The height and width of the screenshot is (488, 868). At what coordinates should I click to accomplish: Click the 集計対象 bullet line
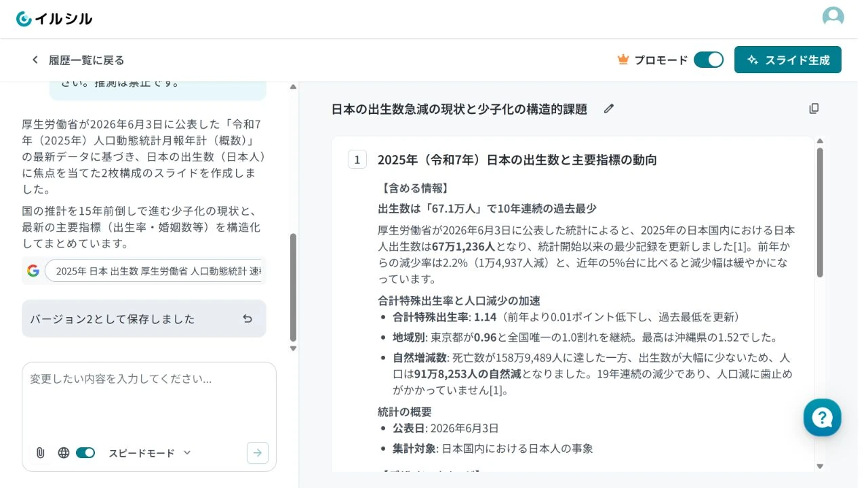493,449
